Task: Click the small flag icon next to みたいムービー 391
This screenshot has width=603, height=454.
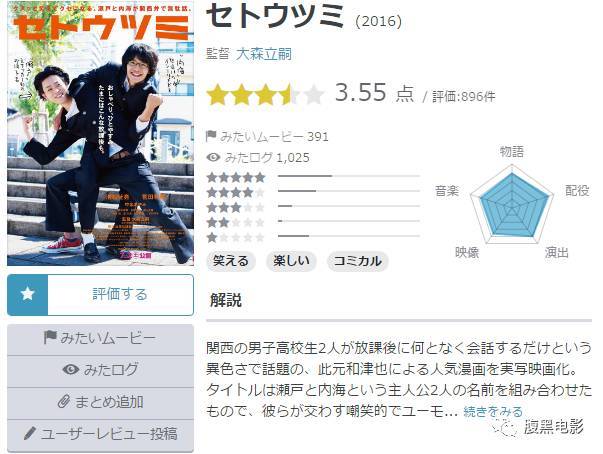Action: pos(211,136)
